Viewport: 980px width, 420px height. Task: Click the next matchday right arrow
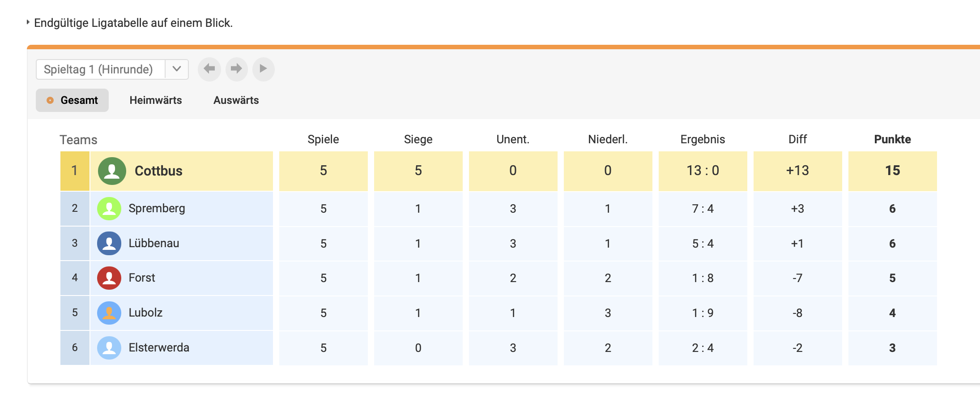tap(236, 69)
